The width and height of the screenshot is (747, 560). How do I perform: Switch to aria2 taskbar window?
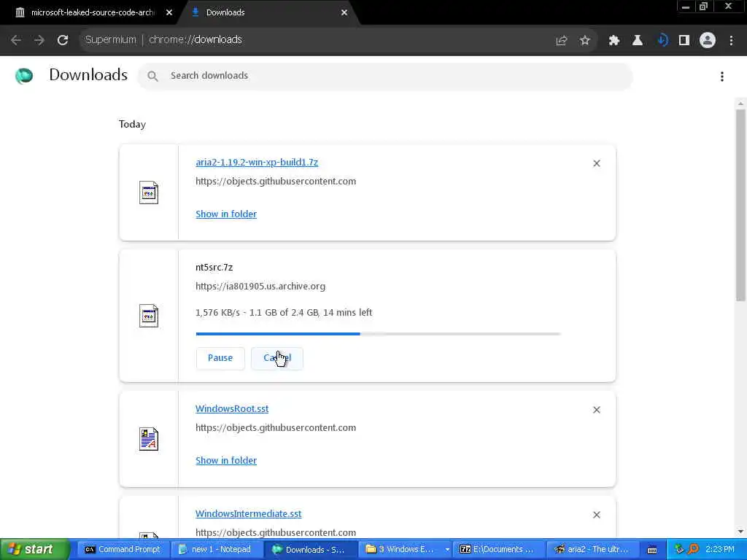coord(592,550)
